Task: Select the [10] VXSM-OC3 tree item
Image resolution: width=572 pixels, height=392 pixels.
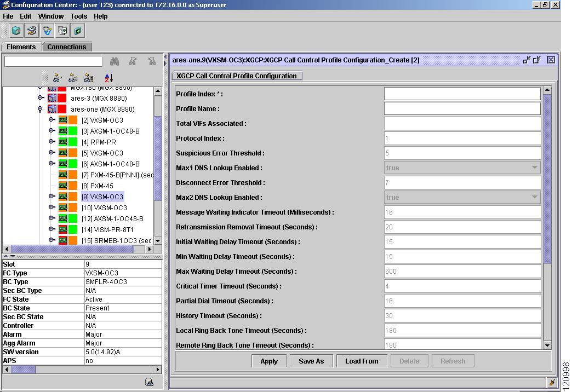Action: pos(104,207)
